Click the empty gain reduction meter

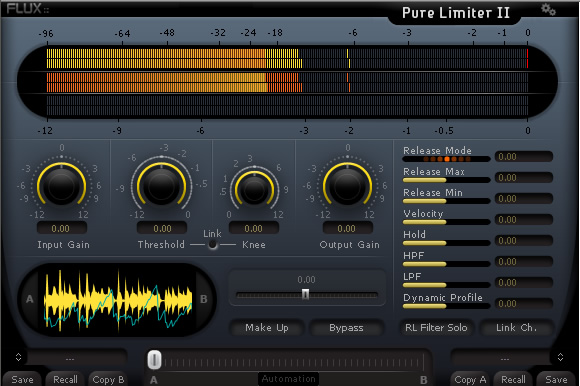pyautogui.click(x=287, y=106)
